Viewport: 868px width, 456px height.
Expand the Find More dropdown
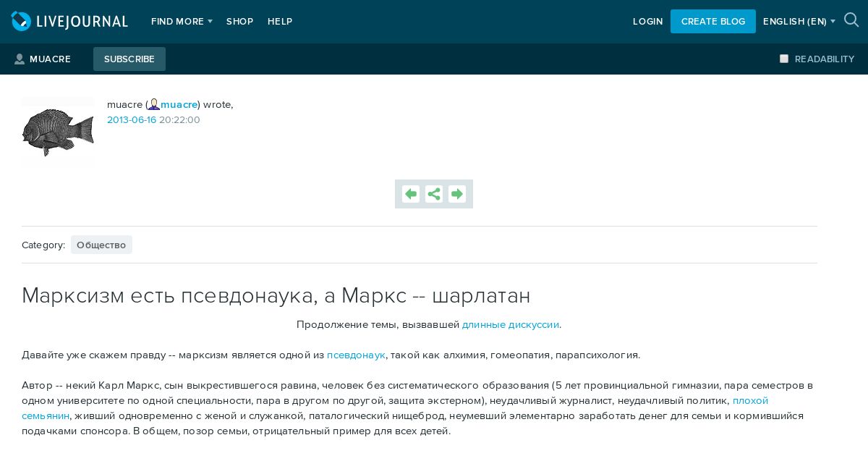pos(182,22)
